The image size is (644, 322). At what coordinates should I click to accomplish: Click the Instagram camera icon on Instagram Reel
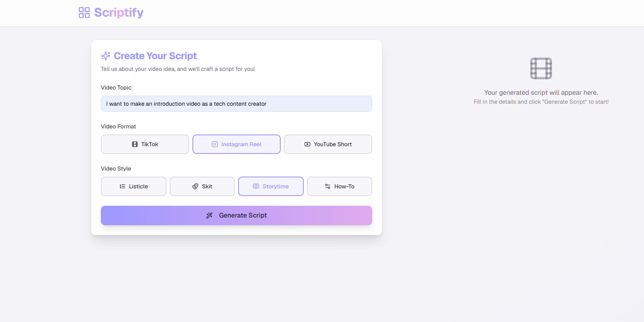point(214,144)
